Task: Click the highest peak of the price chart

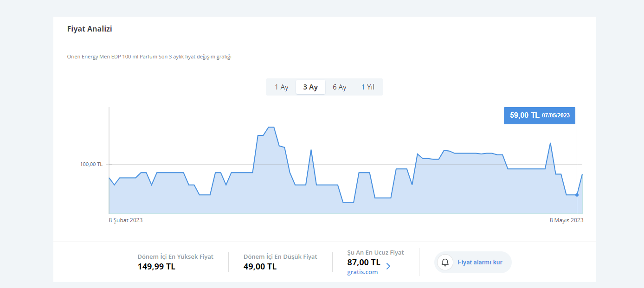Action: tap(271, 127)
